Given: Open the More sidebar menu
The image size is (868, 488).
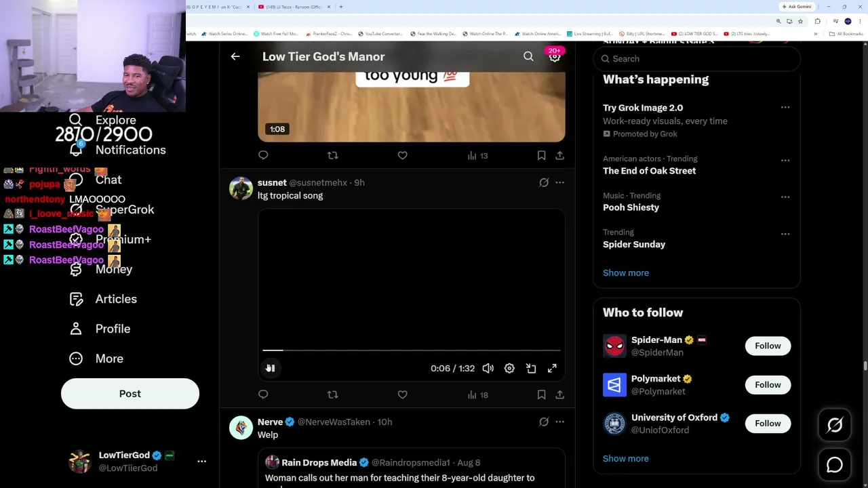Looking at the screenshot, I should (96, 359).
